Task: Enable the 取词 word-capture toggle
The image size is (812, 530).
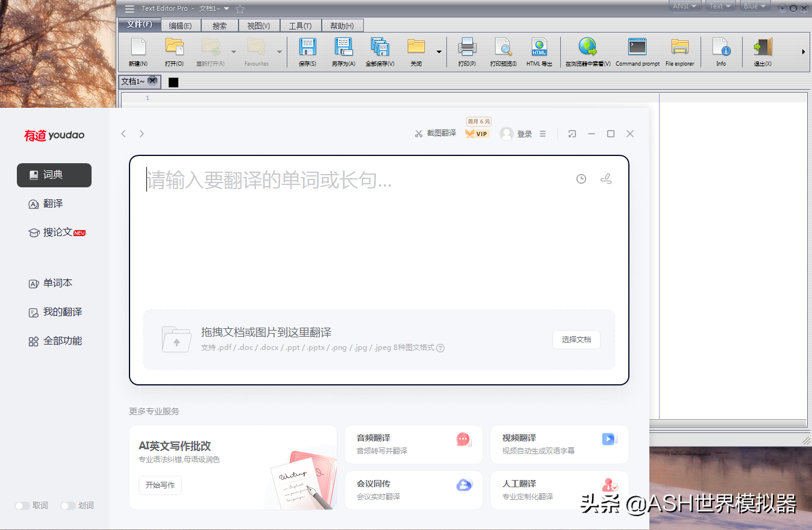Action: pyautogui.click(x=22, y=505)
